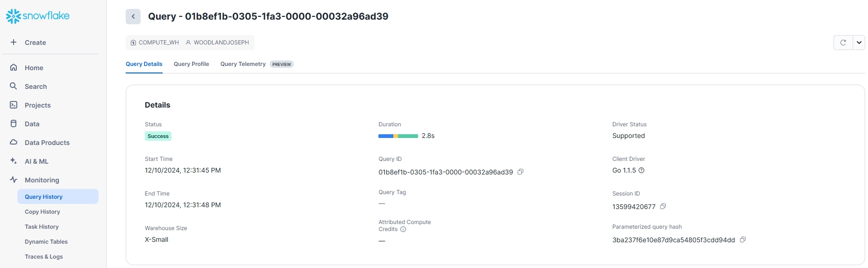Go to Task History page

click(42, 227)
